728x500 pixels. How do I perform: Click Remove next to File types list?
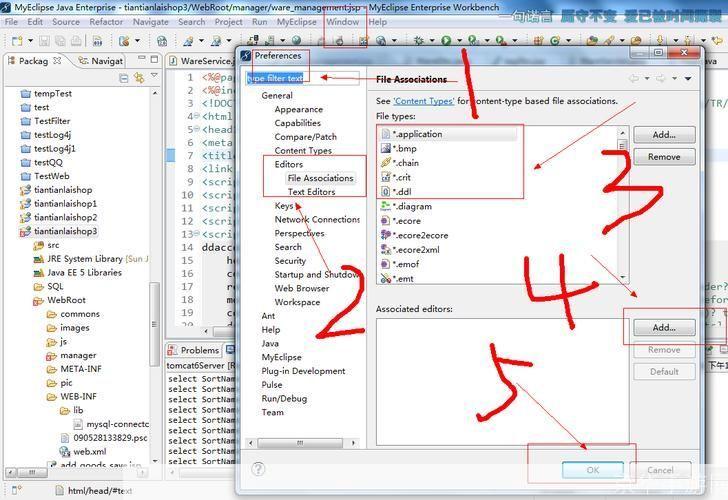664,156
